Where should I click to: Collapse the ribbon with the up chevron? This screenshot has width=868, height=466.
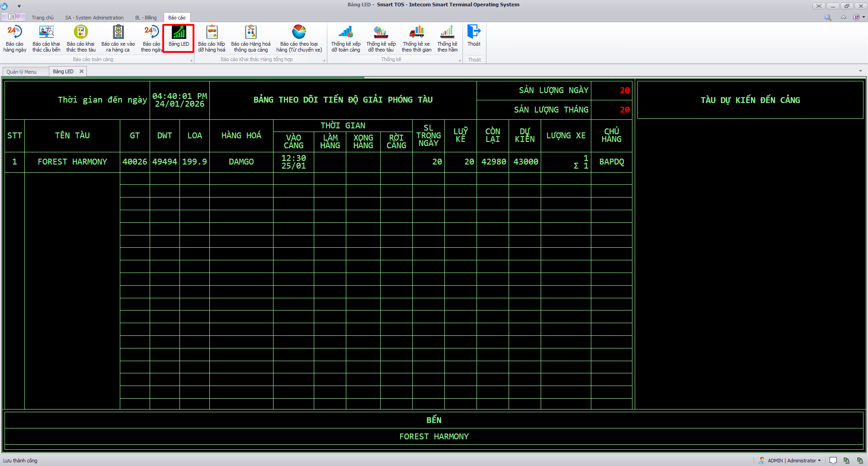844,18
